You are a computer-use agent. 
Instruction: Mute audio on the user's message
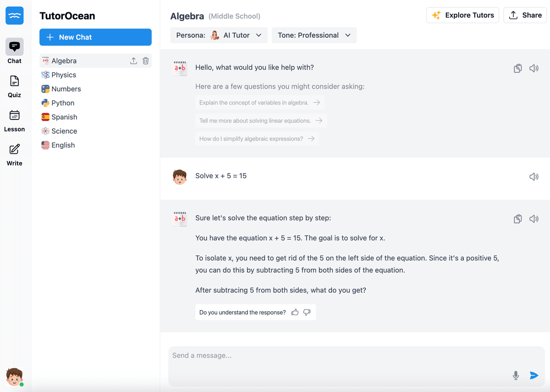coord(534,176)
